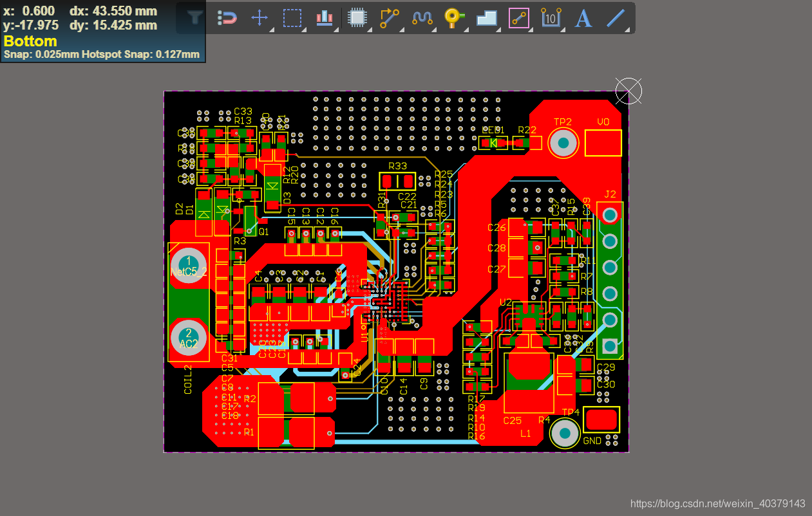Select the place text string A tool
The image size is (812, 516).
[x=583, y=18]
